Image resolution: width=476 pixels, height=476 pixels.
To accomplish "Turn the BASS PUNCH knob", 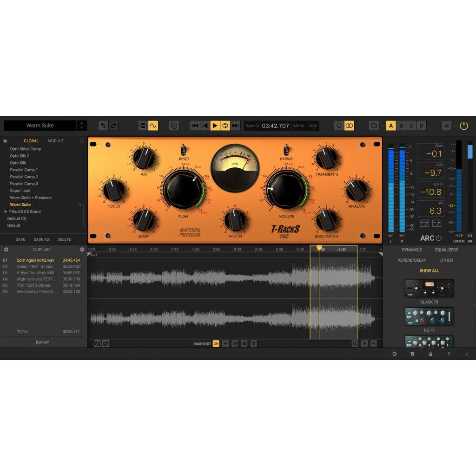I will (x=326, y=219).
